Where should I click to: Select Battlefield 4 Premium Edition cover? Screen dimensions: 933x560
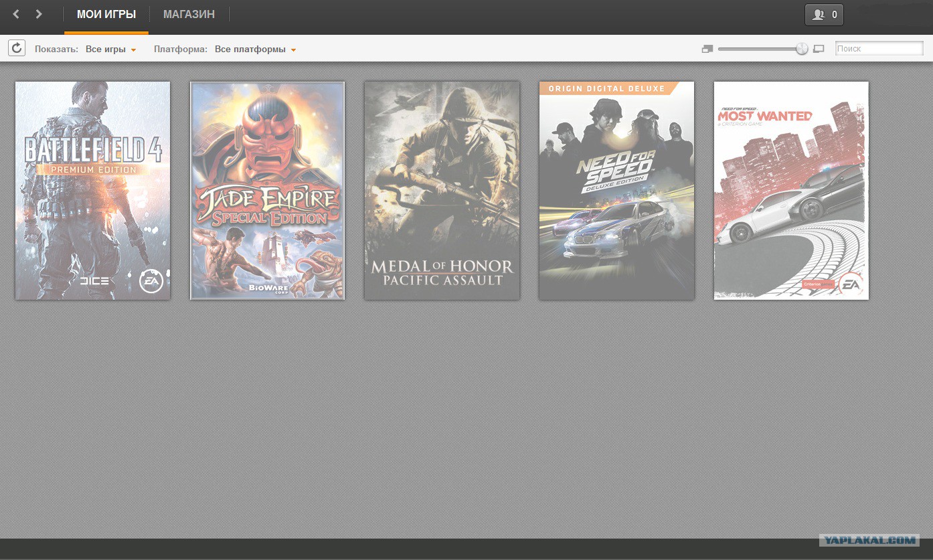click(93, 191)
